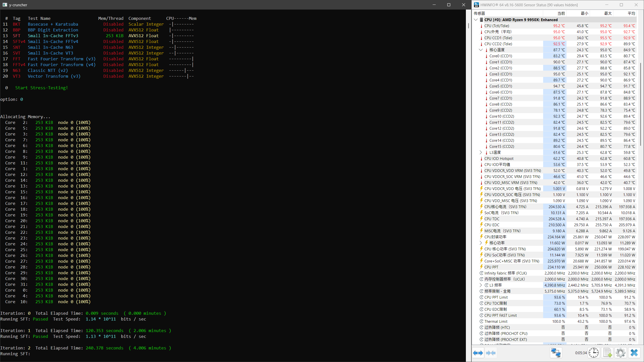Click the expand sensor panel arrows icon
The image size is (644, 362).
[478, 353]
